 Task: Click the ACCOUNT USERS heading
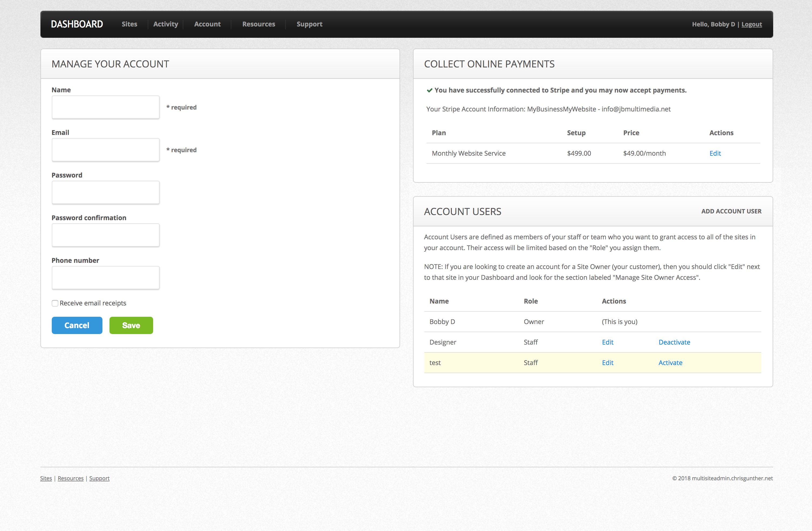click(463, 212)
